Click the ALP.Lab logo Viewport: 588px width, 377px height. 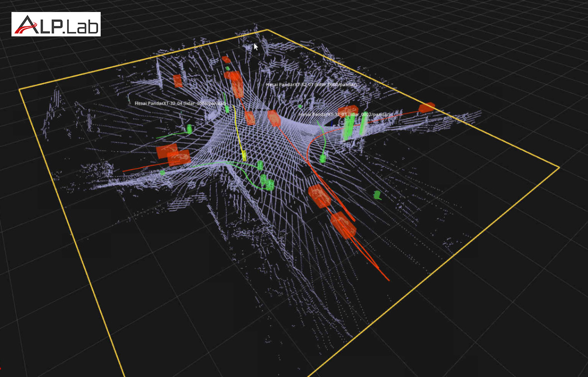(x=56, y=24)
